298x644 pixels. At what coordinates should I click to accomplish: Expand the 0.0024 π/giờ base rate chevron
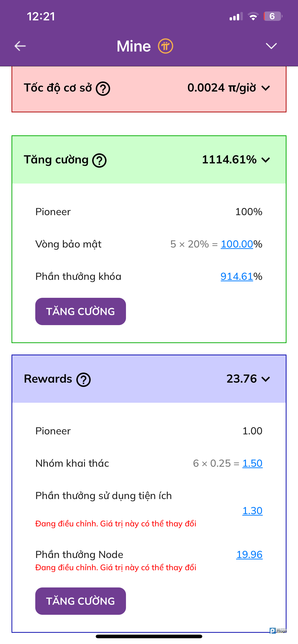(x=266, y=88)
